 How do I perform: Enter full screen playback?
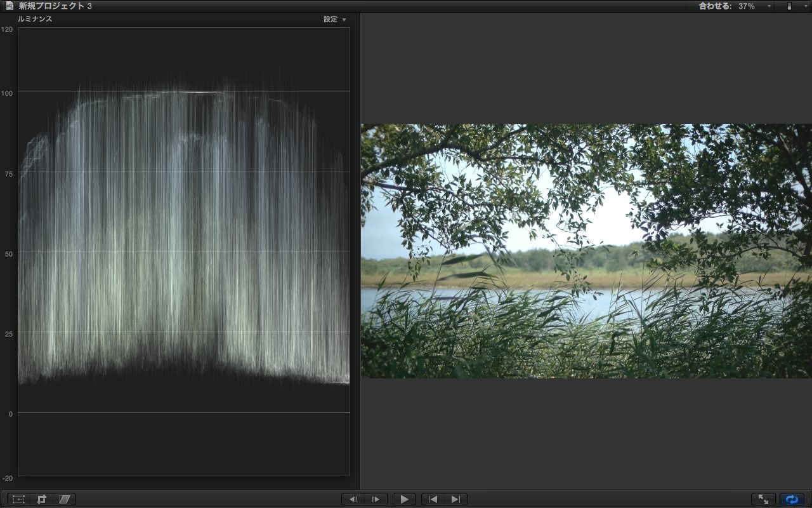click(x=763, y=500)
